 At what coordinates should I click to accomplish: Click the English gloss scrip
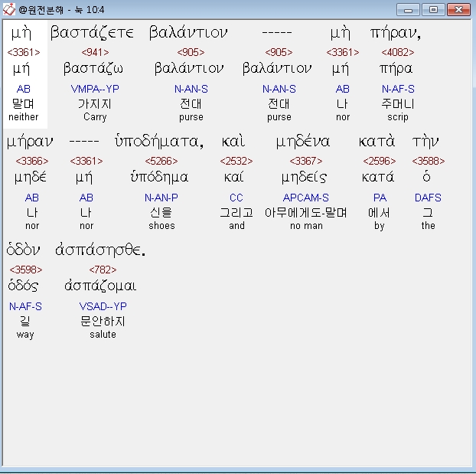pos(398,117)
